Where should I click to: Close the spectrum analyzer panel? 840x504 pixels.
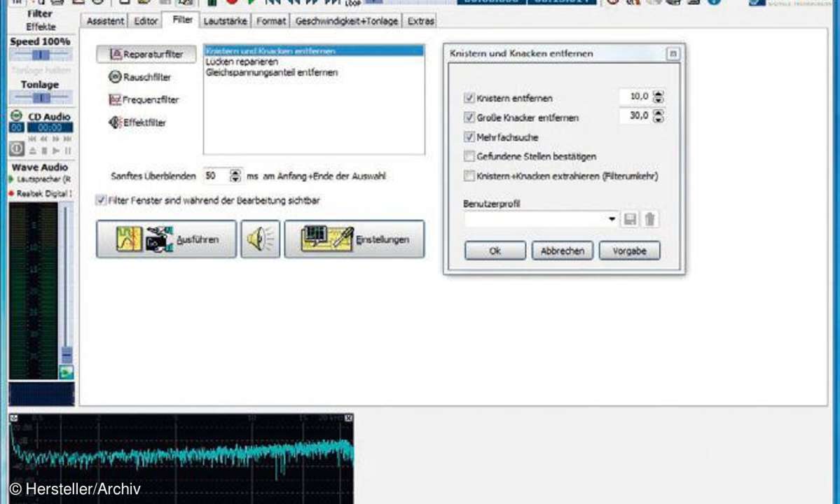pos(349,418)
